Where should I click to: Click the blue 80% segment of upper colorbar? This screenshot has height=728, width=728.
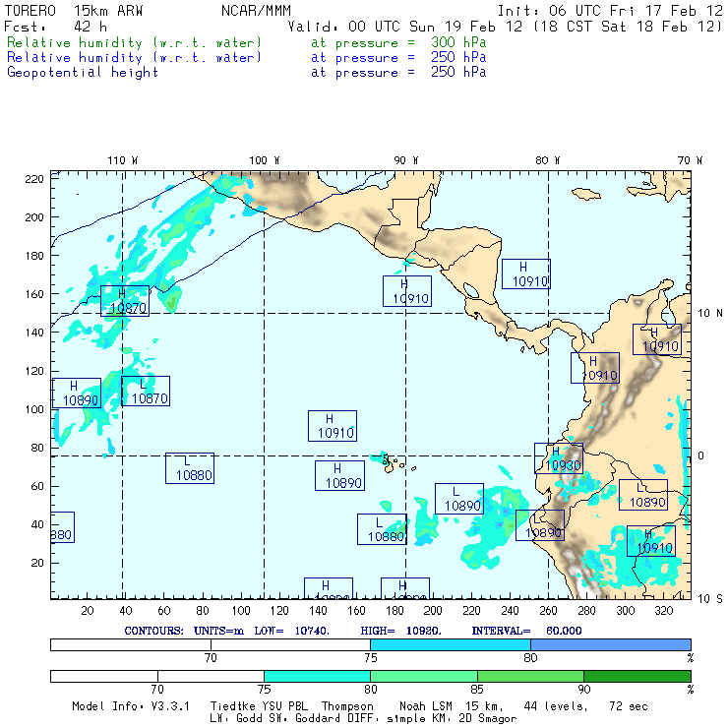coord(611,644)
